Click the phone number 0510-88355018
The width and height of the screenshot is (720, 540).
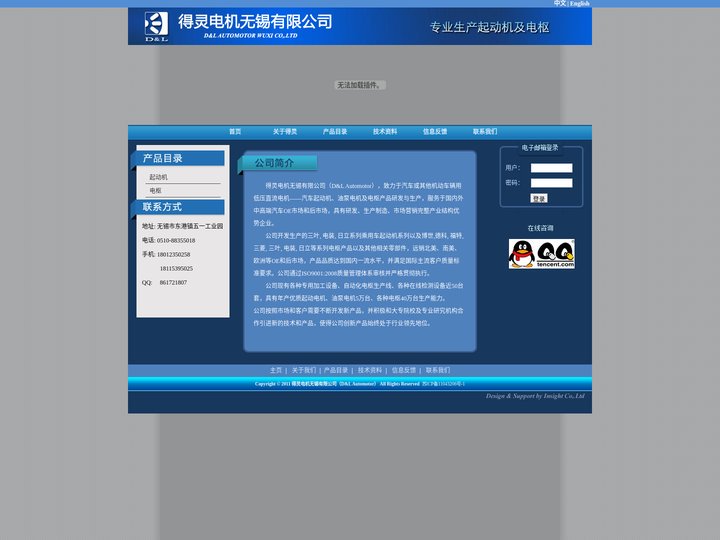(x=176, y=240)
